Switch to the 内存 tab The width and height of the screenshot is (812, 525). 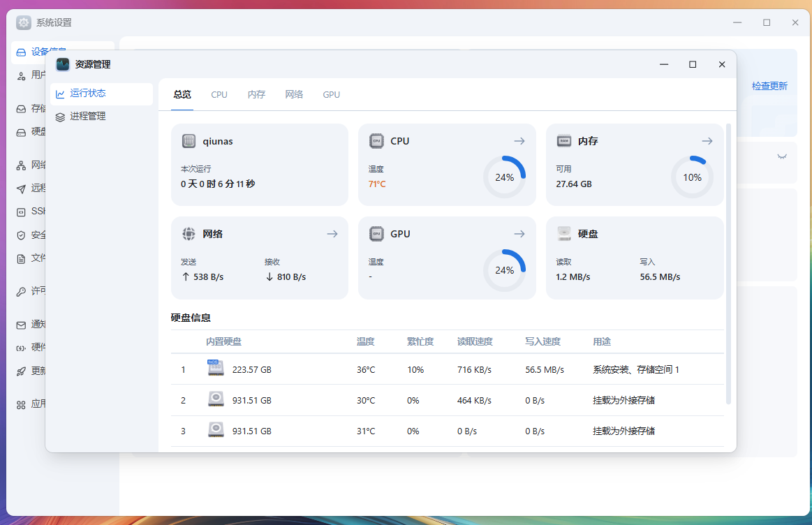click(256, 94)
